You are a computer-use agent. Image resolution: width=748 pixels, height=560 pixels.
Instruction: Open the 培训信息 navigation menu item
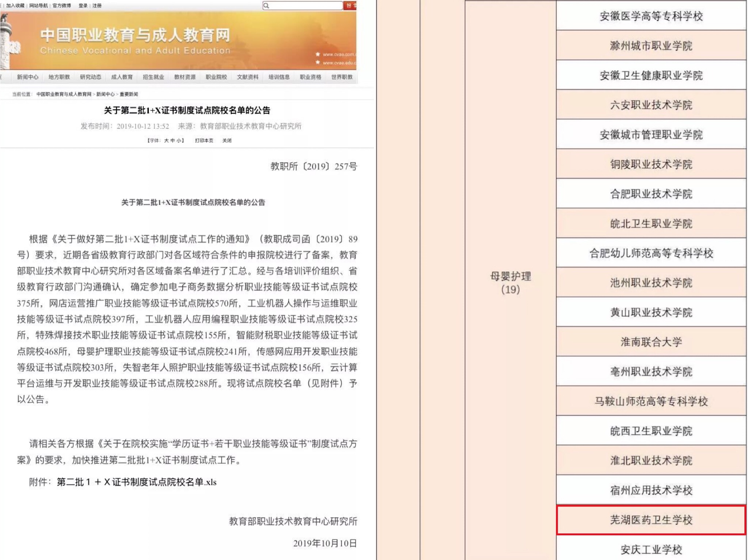(279, 77)
